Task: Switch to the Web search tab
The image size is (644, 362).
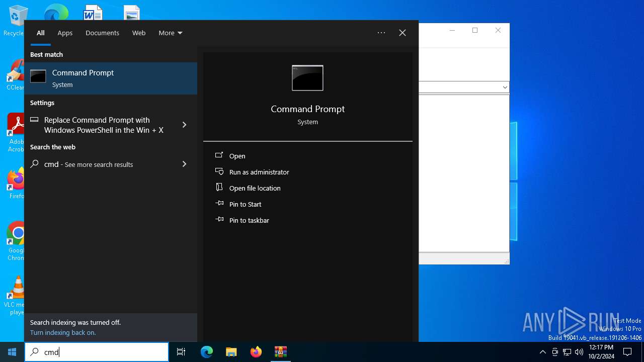Action: click(x=139, y=33)
